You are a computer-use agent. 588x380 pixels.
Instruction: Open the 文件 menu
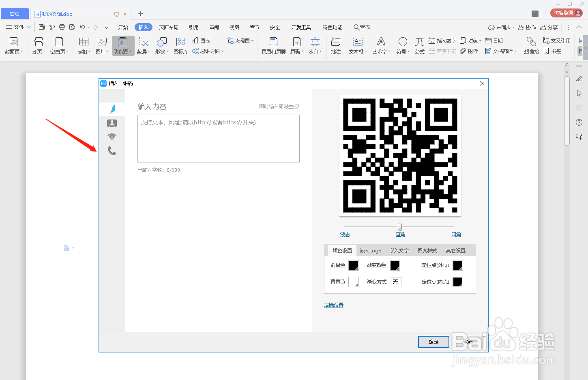(x=18, y=27)
